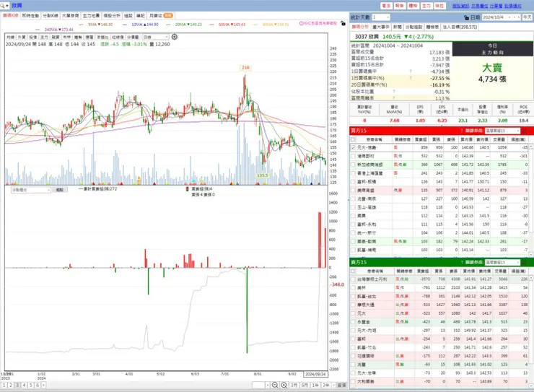Click the 5MA legend color line
This screenshot has width=534, height=392.
81,25
